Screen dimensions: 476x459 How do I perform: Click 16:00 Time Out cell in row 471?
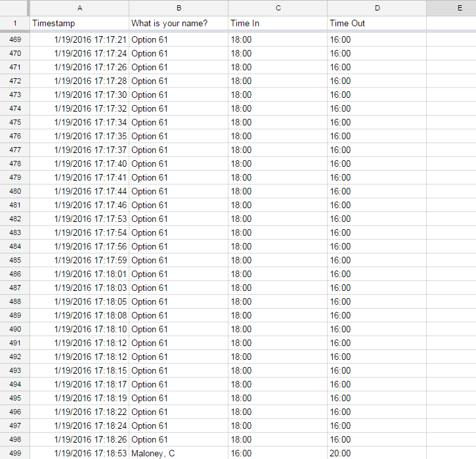[x=377, y=67]
